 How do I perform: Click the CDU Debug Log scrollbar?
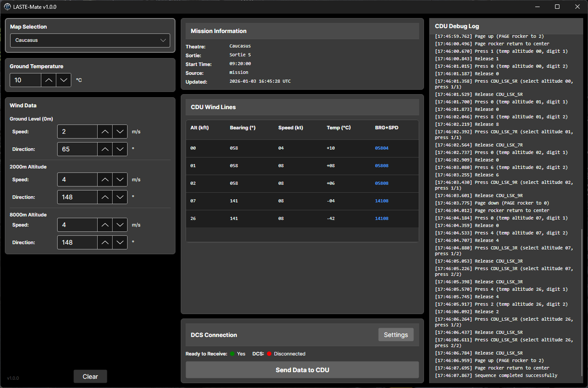pyautogui.click(x=581, y=304)
